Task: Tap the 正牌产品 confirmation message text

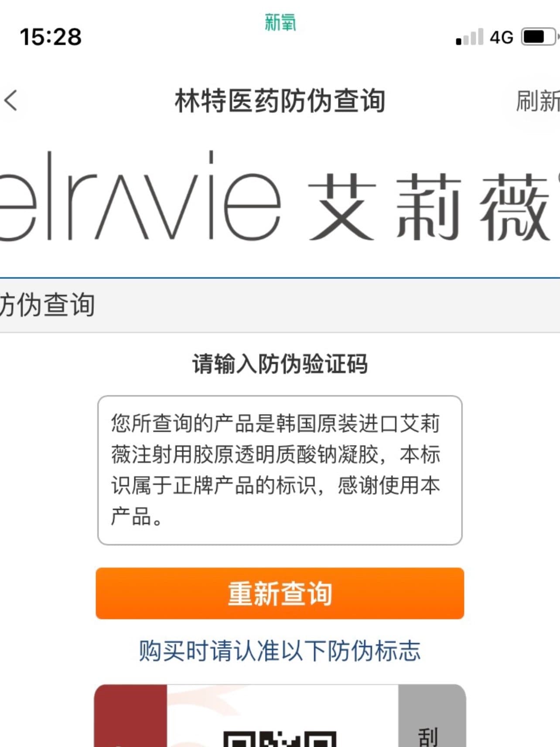Action: click(275, 470)
